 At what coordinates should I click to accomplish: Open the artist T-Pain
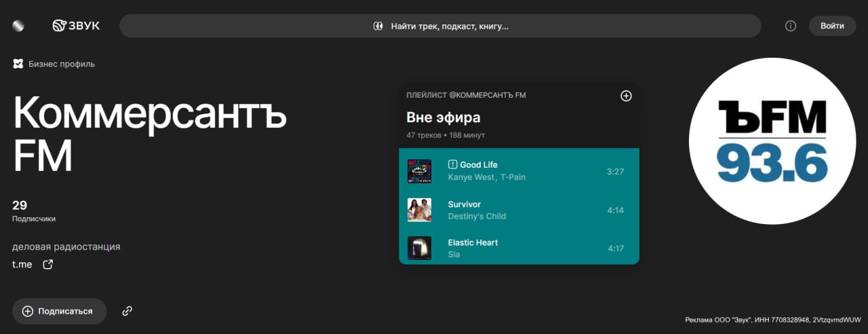pos(513,177)
